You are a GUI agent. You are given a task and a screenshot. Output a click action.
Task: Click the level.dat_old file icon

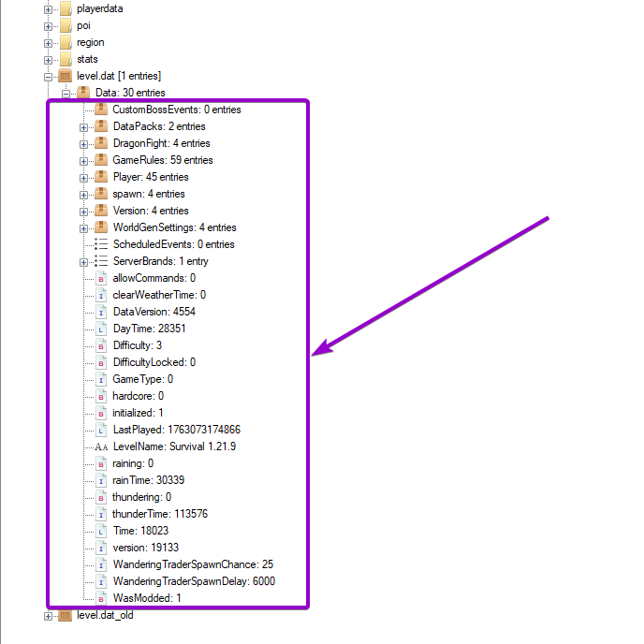click(66, 615)
